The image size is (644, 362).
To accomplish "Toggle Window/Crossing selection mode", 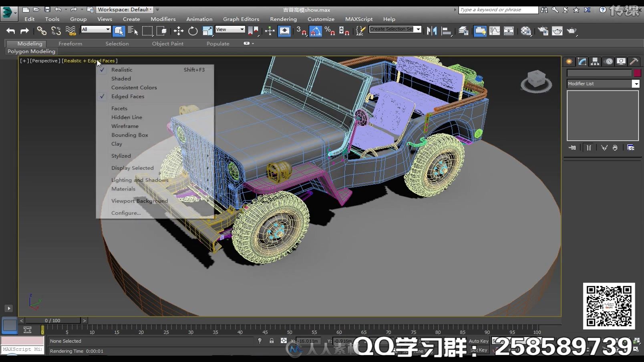I will click(x=162, y=31).
